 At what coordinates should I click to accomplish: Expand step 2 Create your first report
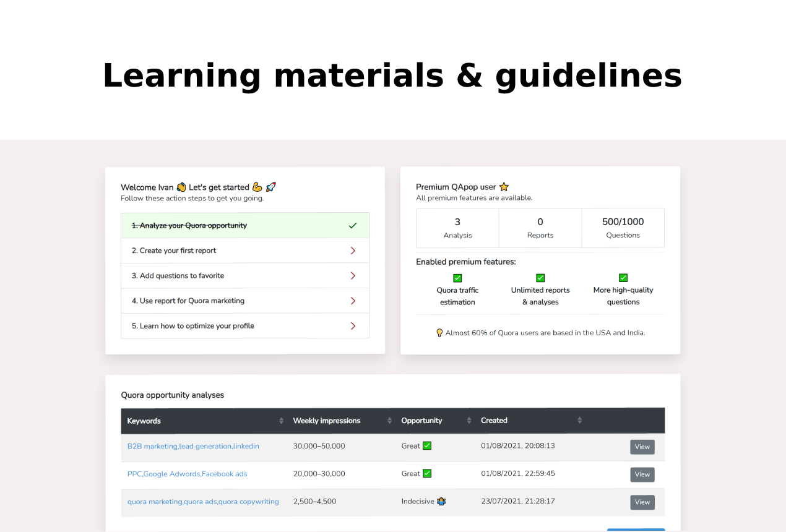353,251
